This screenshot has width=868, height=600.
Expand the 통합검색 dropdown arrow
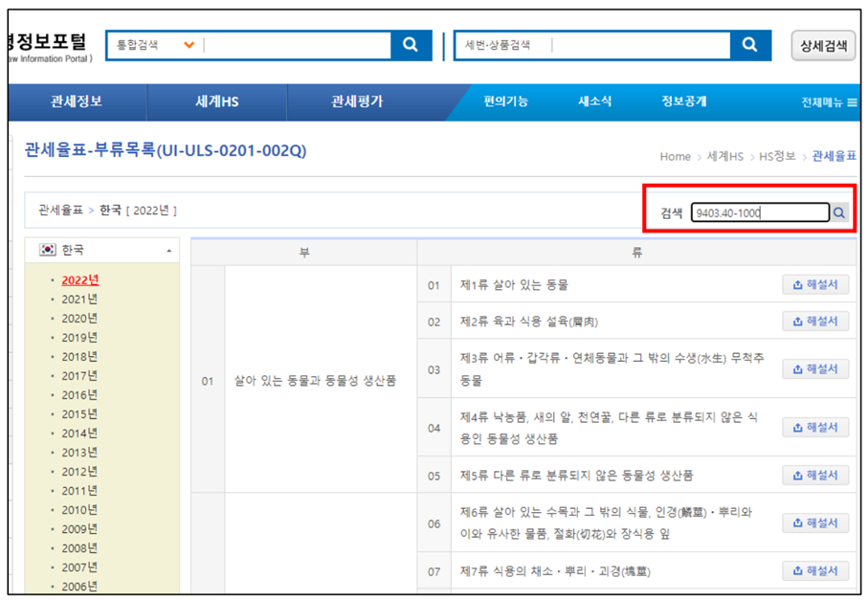click(189, 45)
